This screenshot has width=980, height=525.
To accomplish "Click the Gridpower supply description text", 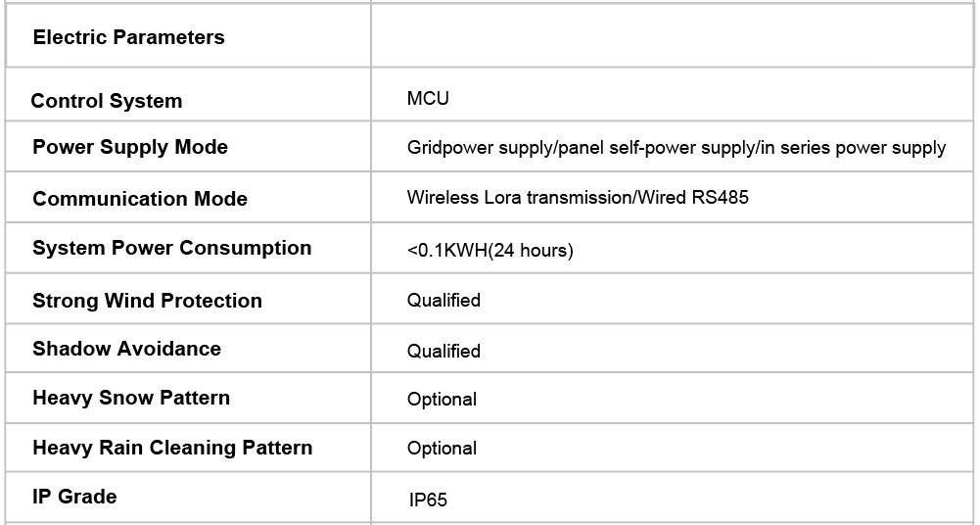I will [676, 148].
